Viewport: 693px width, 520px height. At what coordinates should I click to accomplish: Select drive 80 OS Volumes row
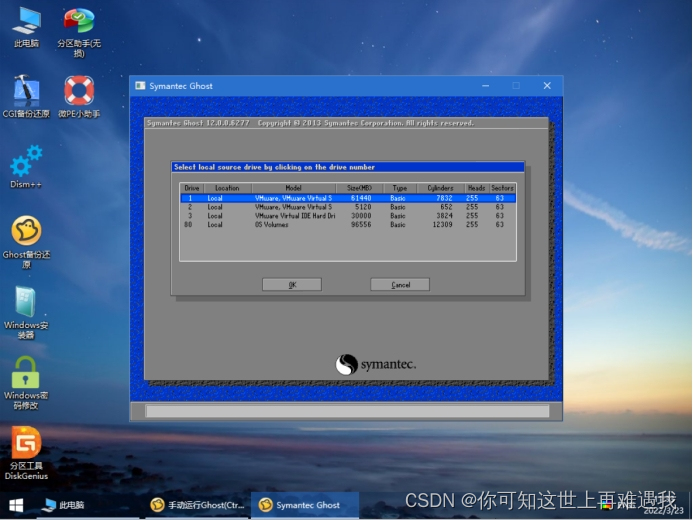pyautogui.click(x=348, y=224)
